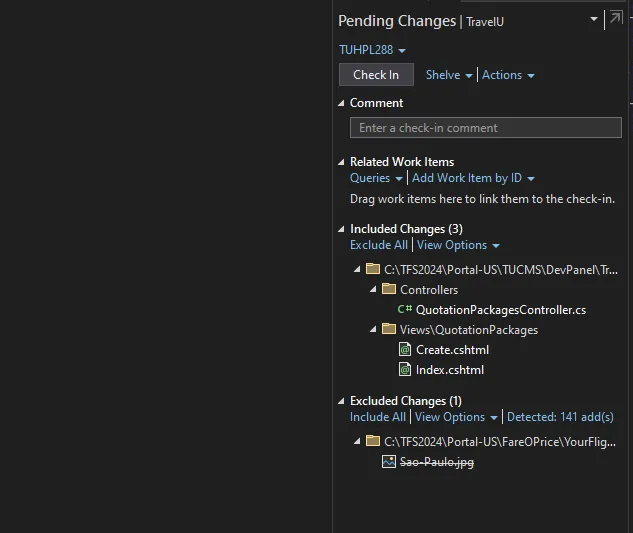The width and height of the screenshot is (633, 533).
Task: Click the Detected: 141 add(s) link
Action: 560,417
